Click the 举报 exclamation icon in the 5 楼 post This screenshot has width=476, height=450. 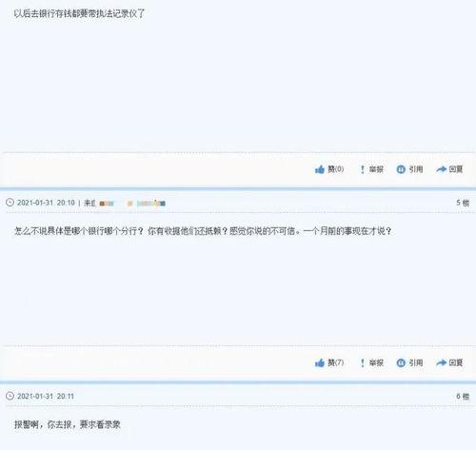point(363,362)
